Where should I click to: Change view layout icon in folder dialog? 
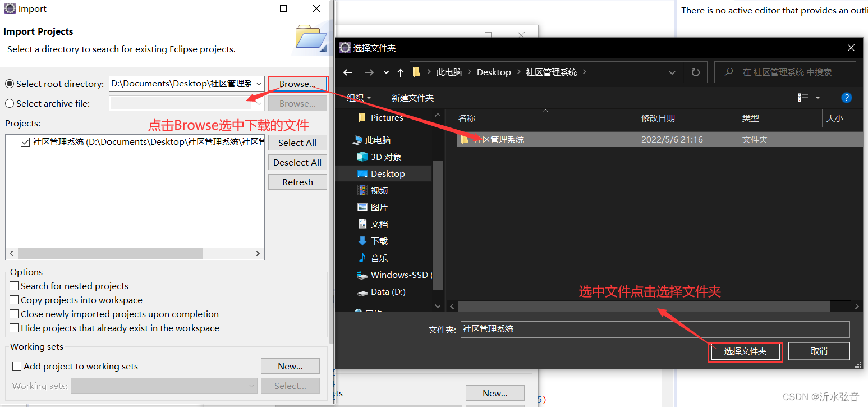pos(803,98)
